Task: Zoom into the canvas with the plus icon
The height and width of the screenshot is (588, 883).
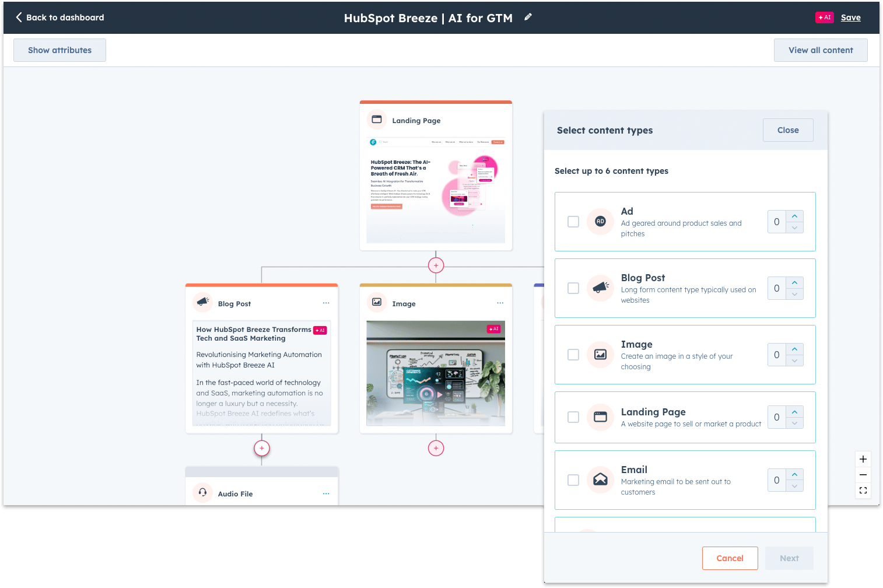Action: pos(863,459)
